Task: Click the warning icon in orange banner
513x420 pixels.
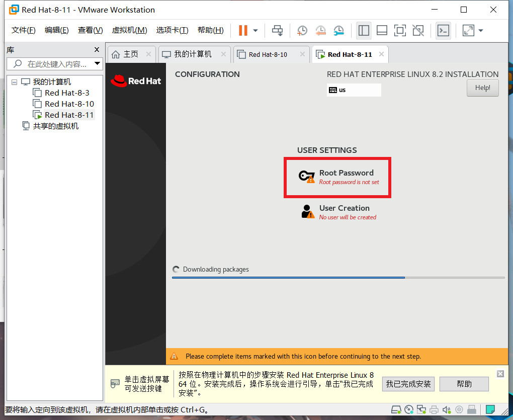Action: point(174,356)
